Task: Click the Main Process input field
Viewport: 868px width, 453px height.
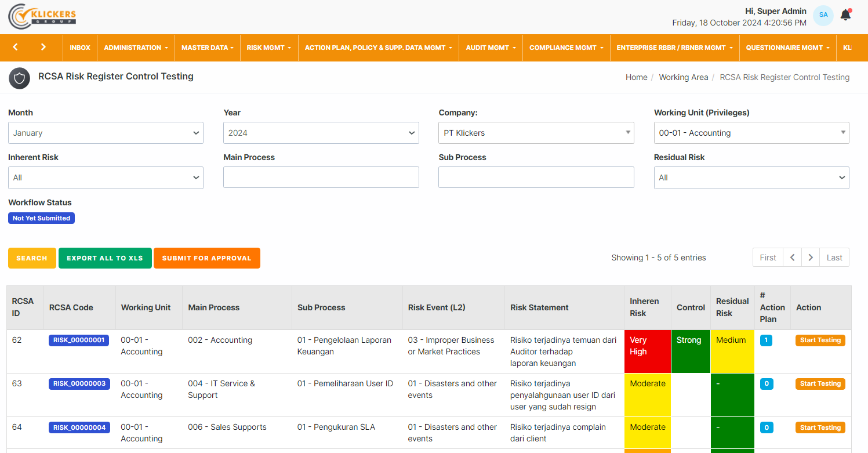Action: pyautogui.click(x=321, y=177)
